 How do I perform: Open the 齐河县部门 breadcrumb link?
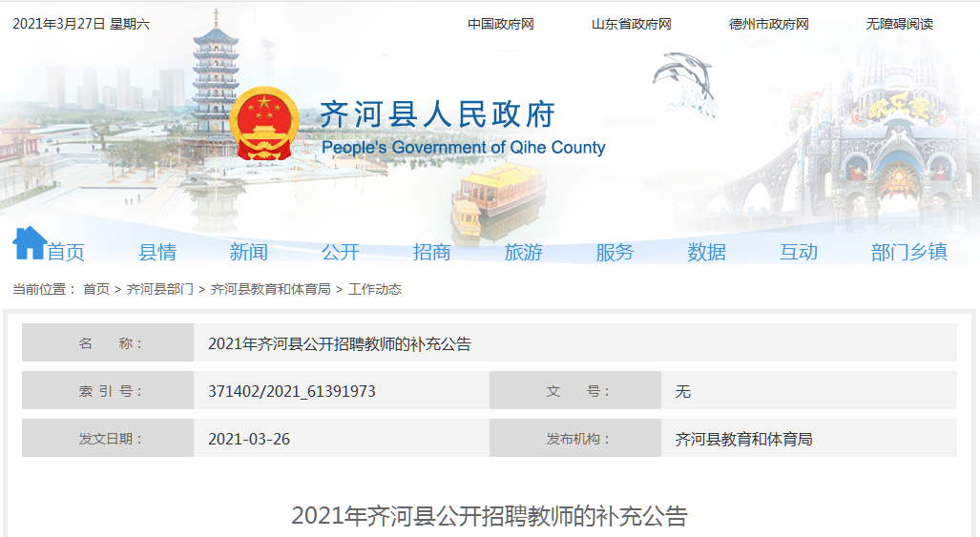(x=160, y=289)
